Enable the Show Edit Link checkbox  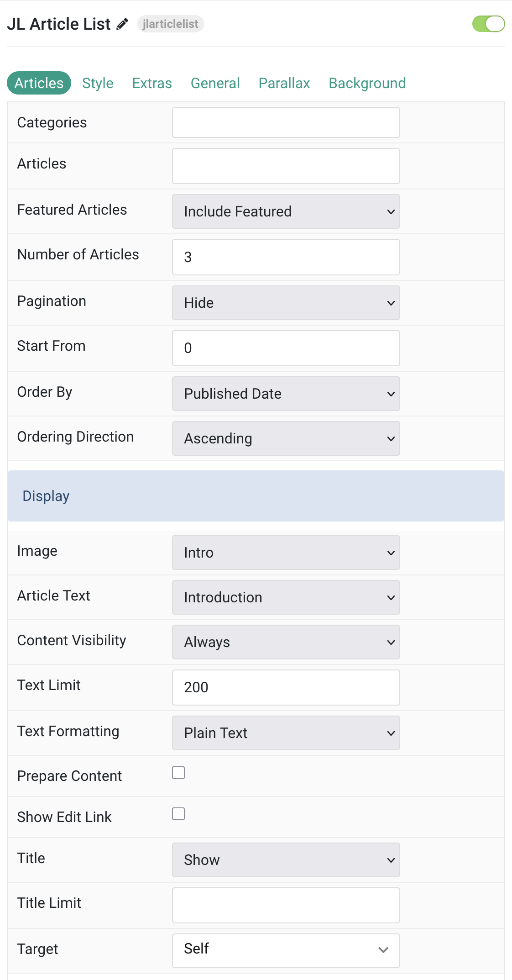click(x=178, y=814)
